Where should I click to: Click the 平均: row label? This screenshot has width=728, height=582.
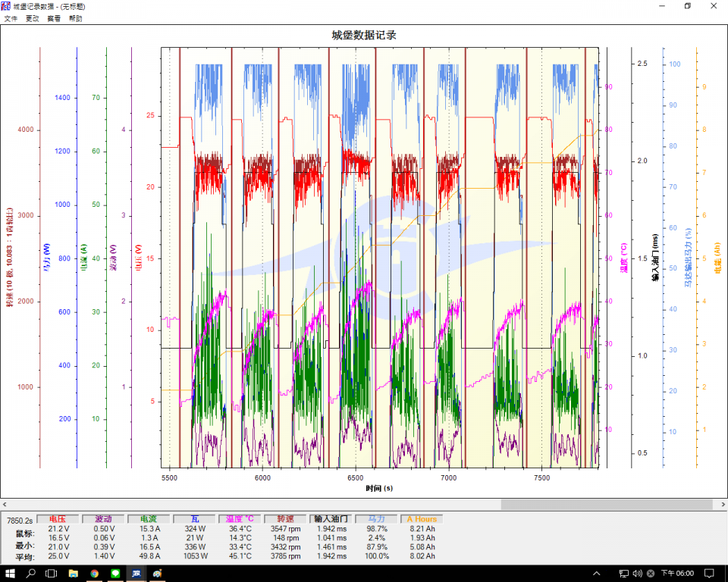pyautogui.click(x=25, y=556)
